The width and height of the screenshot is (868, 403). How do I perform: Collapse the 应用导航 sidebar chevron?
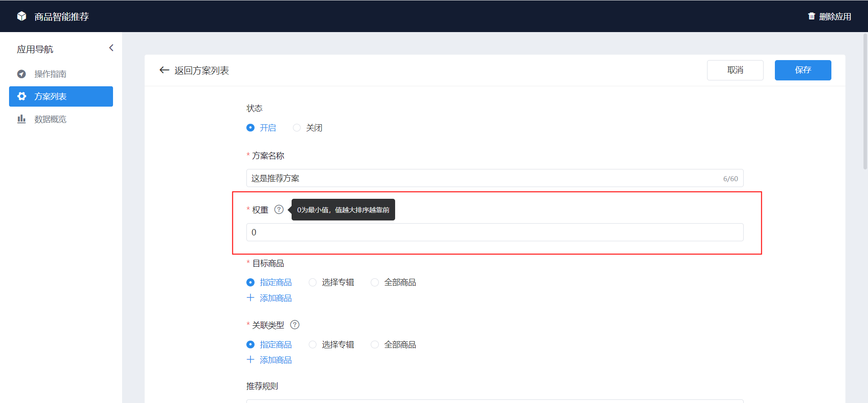(111, 48)
